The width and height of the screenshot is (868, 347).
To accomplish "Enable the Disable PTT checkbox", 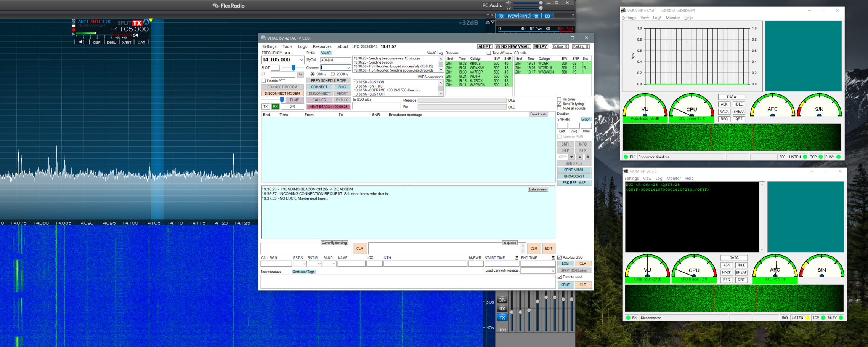I will point(264,81).
